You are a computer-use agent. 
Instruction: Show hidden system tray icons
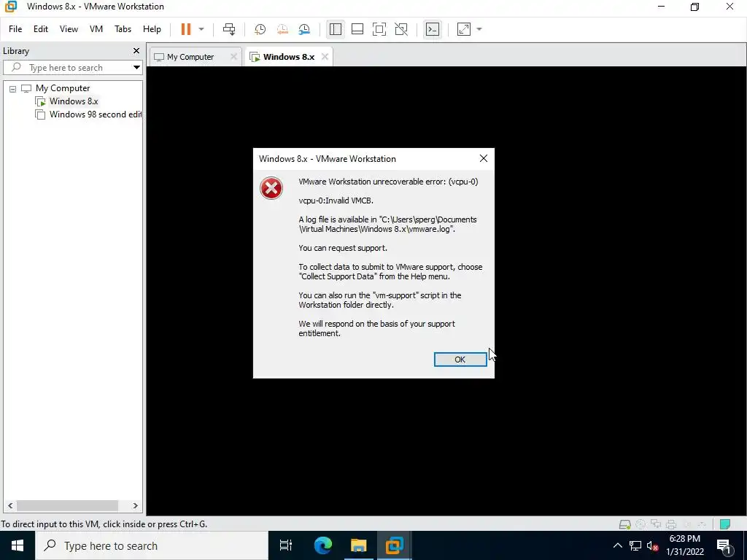[617, 545]
